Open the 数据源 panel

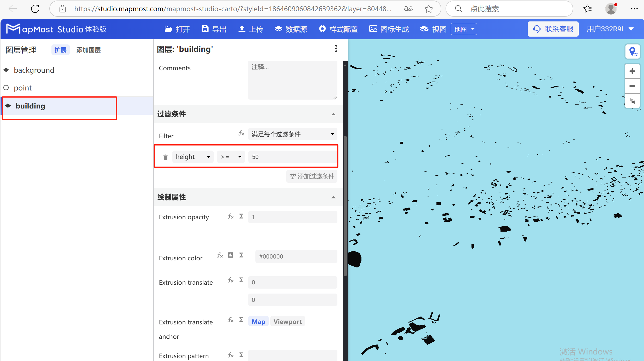click(291, 29)
